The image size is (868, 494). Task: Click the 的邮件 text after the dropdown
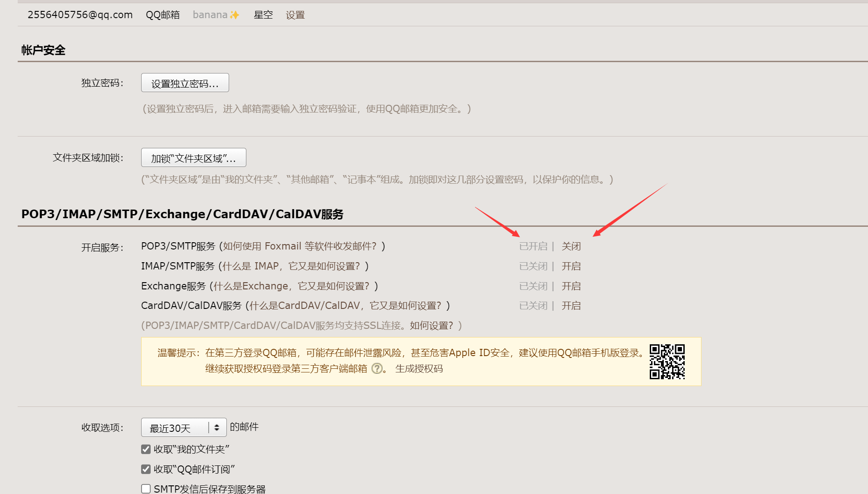[244, 427]
